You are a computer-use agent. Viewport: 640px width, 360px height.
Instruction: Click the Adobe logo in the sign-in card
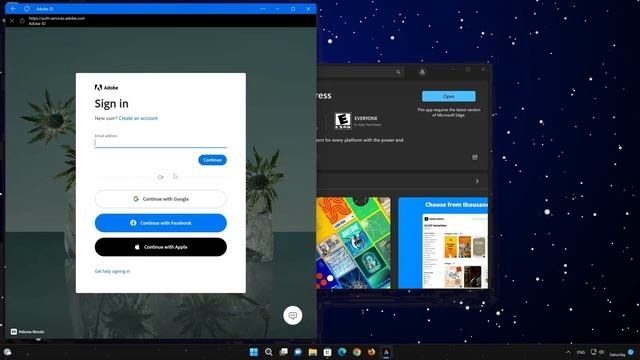coord(107,87)
